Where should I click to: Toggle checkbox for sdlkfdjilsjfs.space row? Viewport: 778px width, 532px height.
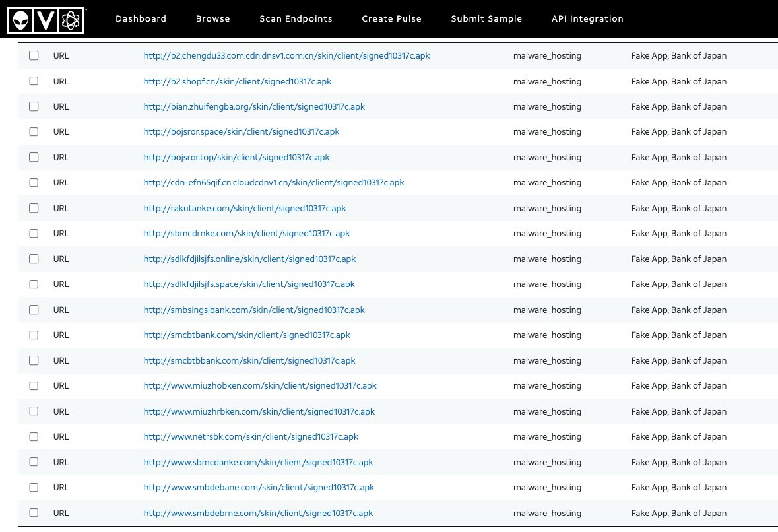pos(34,284)
